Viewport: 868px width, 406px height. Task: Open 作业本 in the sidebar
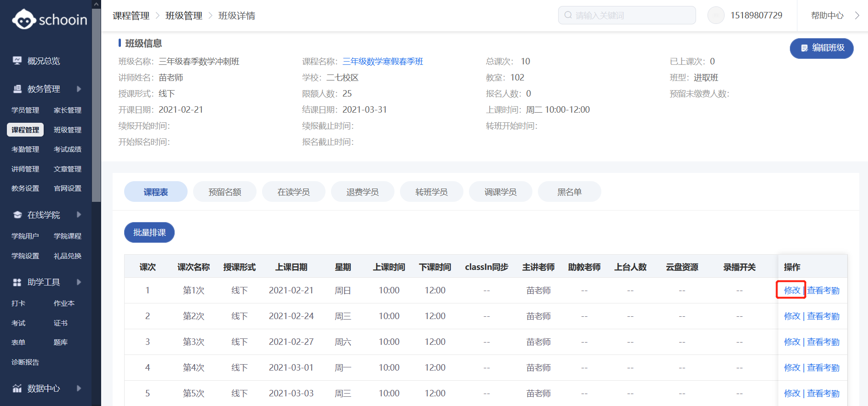[x=64, y=303]
